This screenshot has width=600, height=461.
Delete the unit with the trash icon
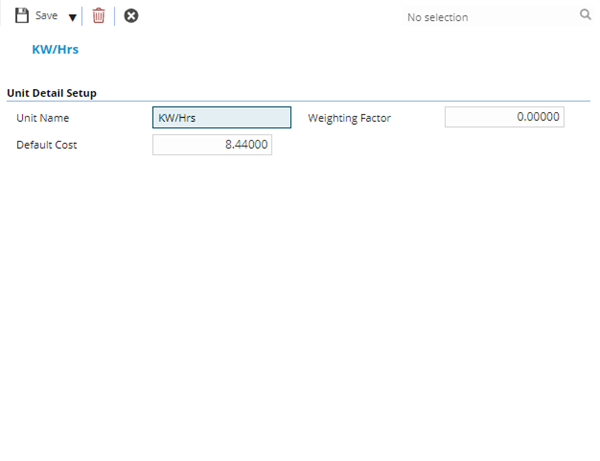(x=98, y=16)
